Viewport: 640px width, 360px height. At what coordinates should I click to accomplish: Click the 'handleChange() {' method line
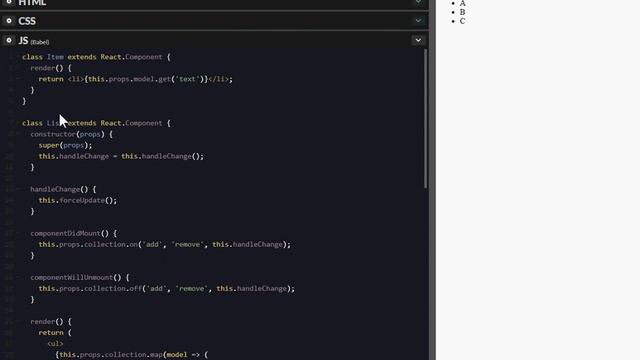coord(63,189)
